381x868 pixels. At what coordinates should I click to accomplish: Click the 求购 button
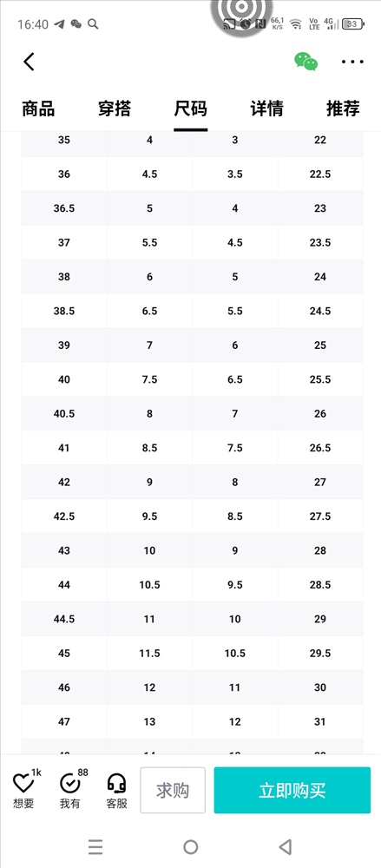click(173, 790)
